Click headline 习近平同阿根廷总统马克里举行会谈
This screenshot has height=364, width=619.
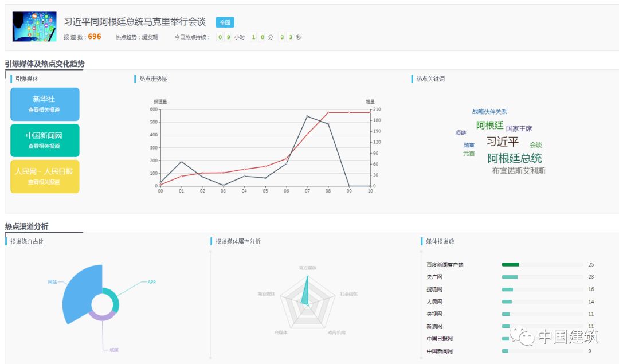coord(135,22)
